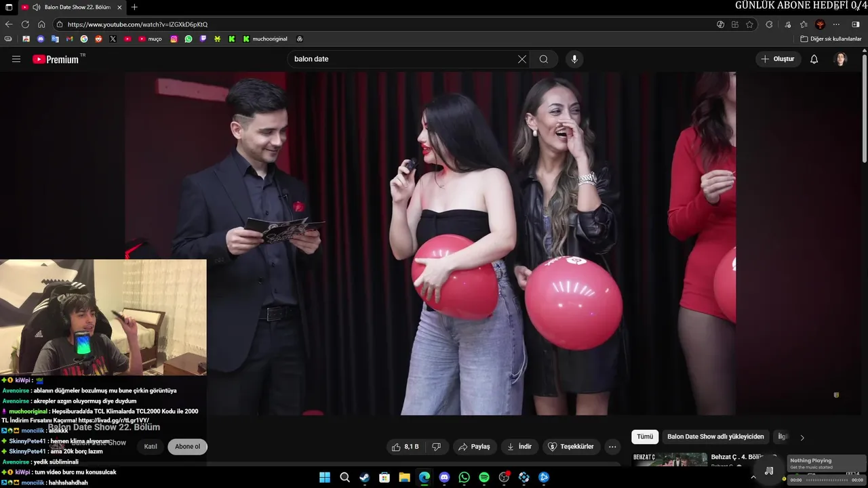Dislike the video
The width and height of the screenshot is (868, 488).
point(437,447)
